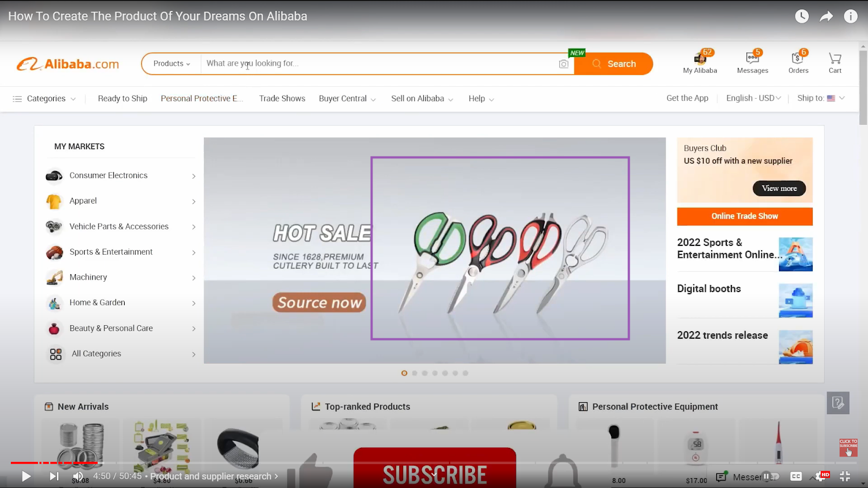Open video quality settings gear
Screen dimensions: 868x488
point(820,476)
